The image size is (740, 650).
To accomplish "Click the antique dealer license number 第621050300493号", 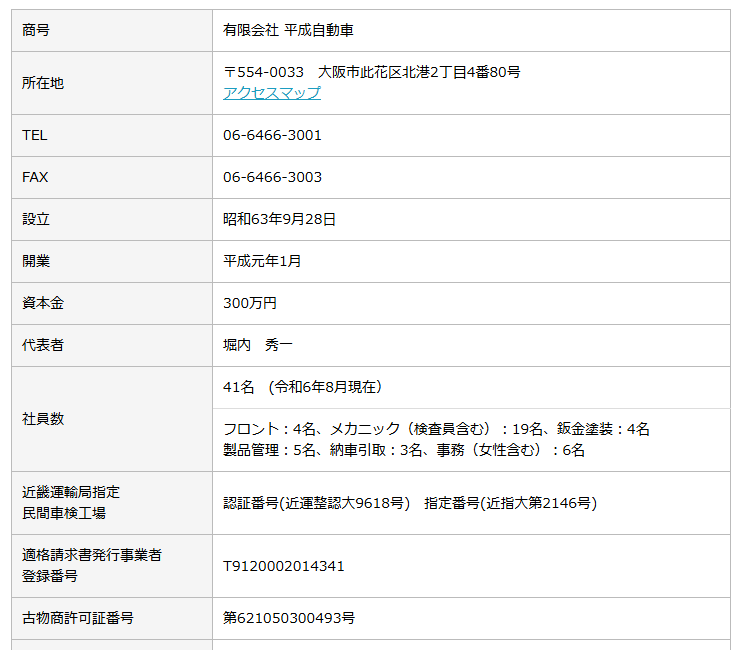I will click(x=289, y=618).
